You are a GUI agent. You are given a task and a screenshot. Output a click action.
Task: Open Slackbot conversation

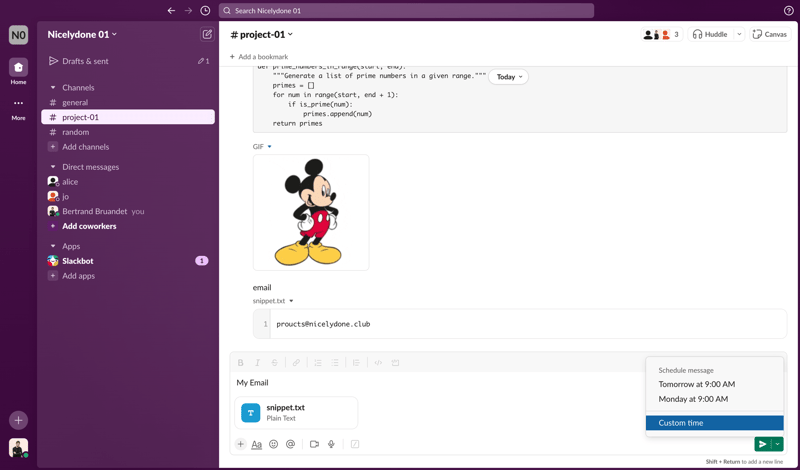click(x=128, y=261)
